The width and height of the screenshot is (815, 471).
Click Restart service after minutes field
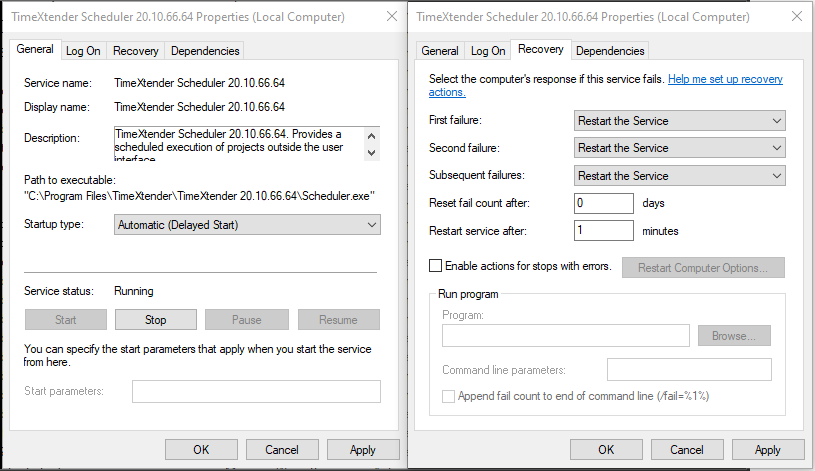click(604, 230)
